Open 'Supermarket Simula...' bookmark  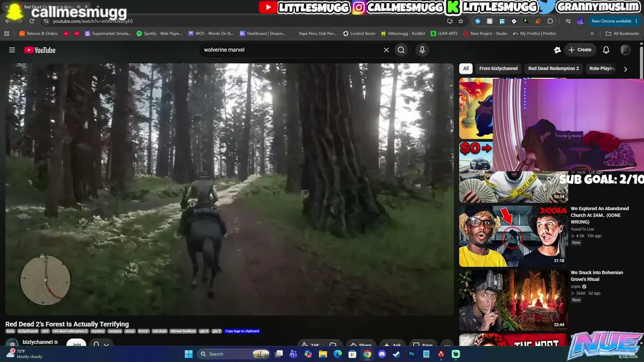[108, 34]
